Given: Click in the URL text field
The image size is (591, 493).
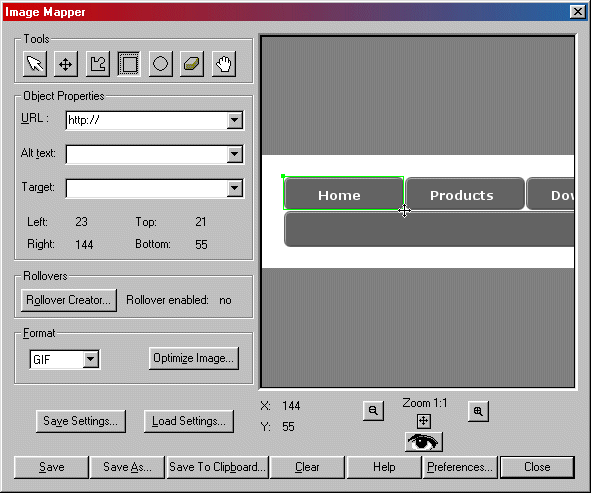Looking at the screenshot, I should pyautogui.click(x=147, y=120).
